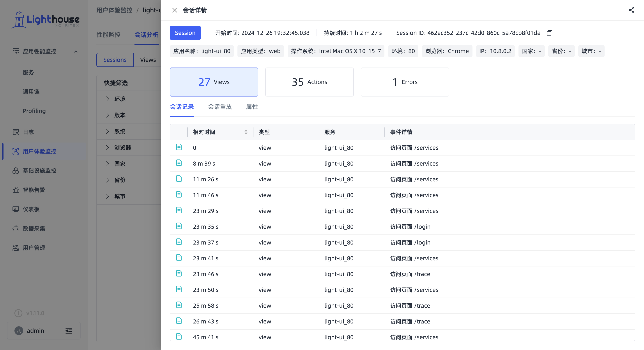644x350 pixels.
Task: Sort table by 相对时间 column
Action: 246,132
